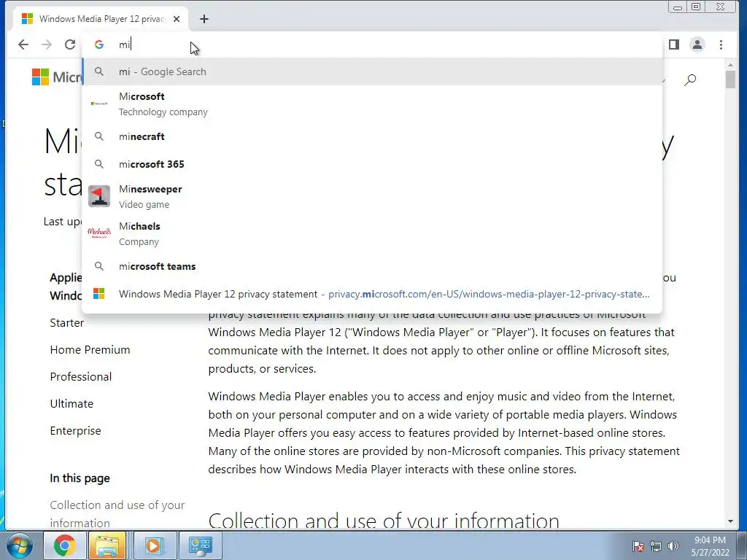Pick the minecraft search suggestion
Screen dimensions: 747x560
372,136
